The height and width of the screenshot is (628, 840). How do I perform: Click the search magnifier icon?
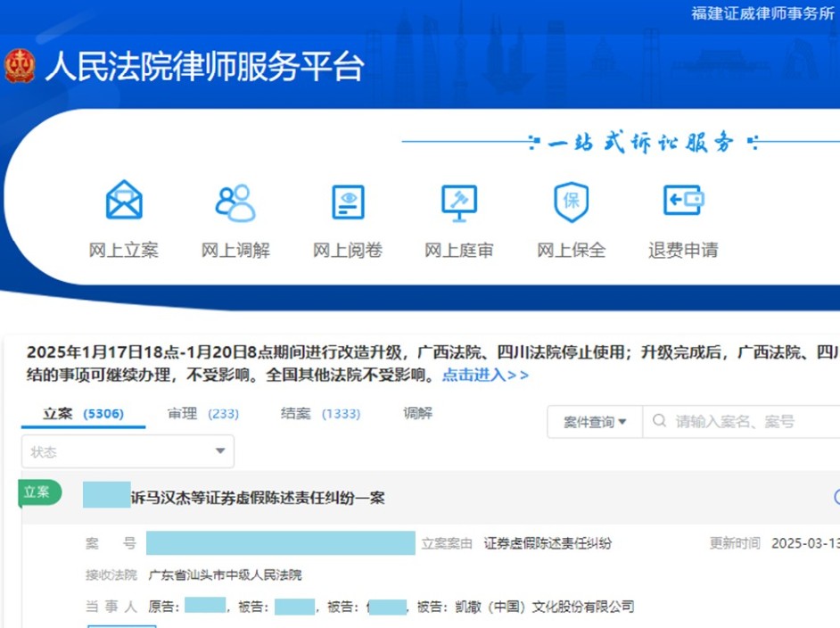coord(659,421)
